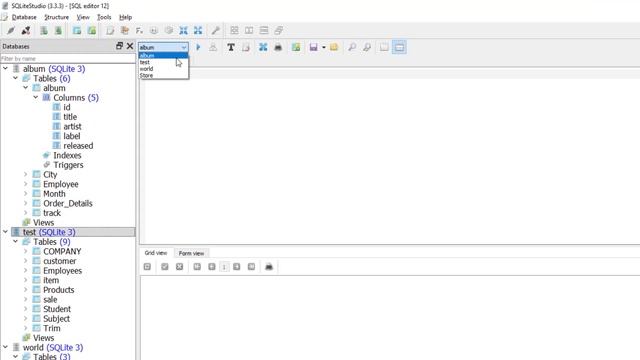Close the Databases panel
The width and height of the screenshot is (640, 360).
[x=130, y=46]
